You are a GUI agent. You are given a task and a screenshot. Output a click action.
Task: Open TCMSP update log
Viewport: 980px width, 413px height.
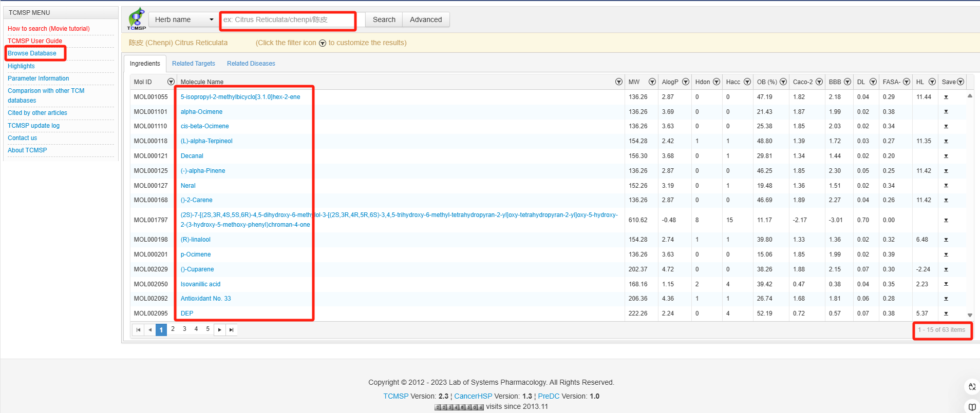point(33,126)
